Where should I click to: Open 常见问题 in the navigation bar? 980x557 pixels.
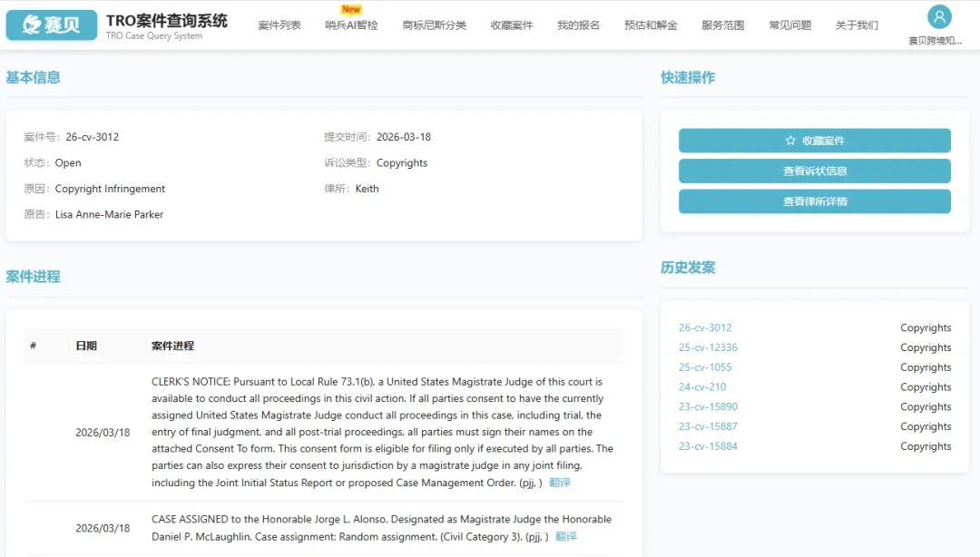pos(789,25)
